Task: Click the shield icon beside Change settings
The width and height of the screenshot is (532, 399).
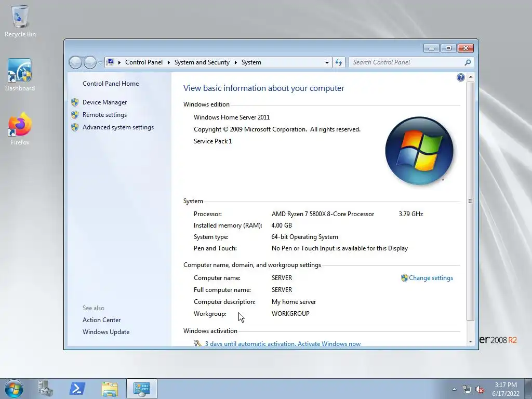Action: (x=404, y=278)
